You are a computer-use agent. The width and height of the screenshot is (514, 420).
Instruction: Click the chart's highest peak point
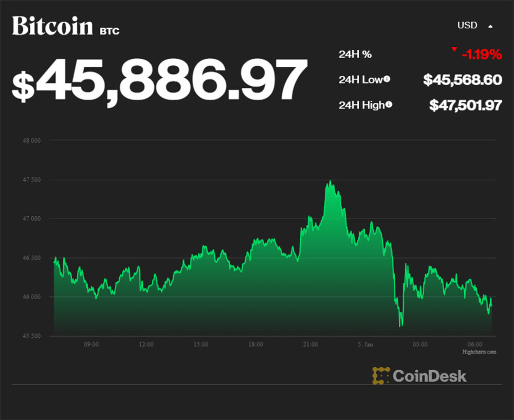pyautogui.click(x=329, y=181)
